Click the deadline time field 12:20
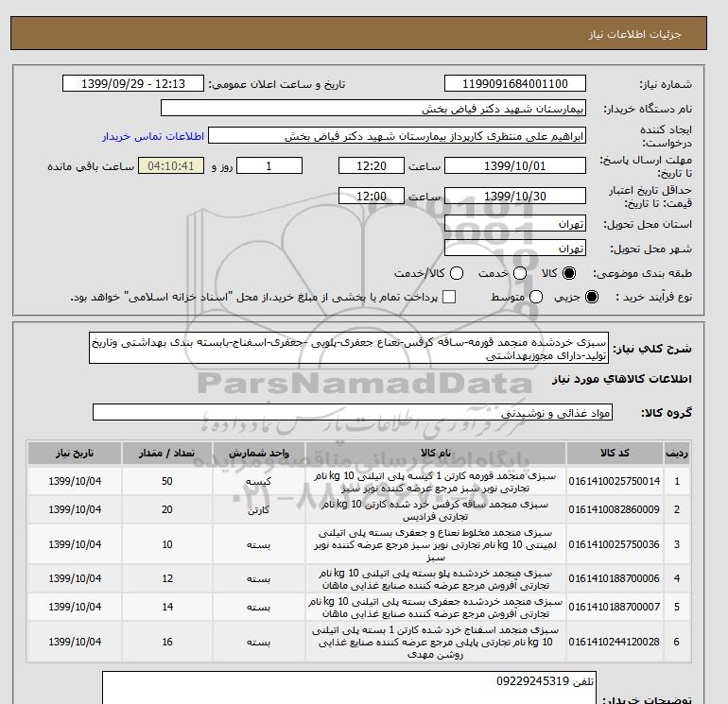 (x=372, y=165)
